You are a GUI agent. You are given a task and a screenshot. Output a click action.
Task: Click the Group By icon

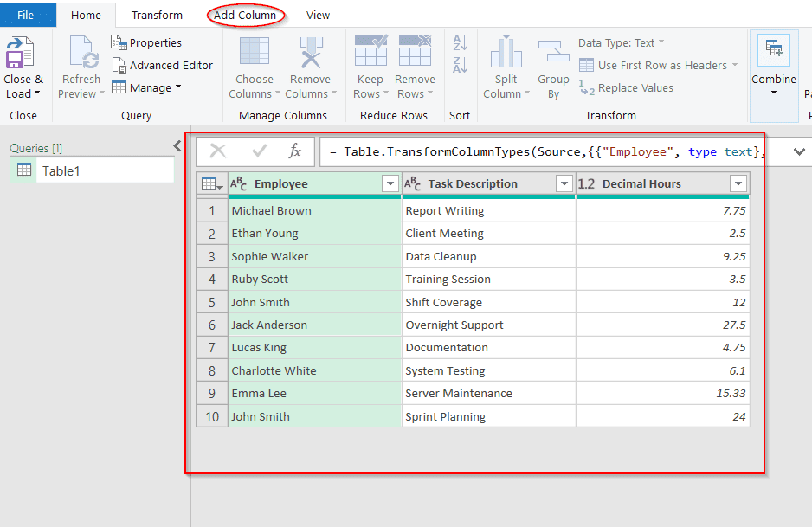[553, 52]
